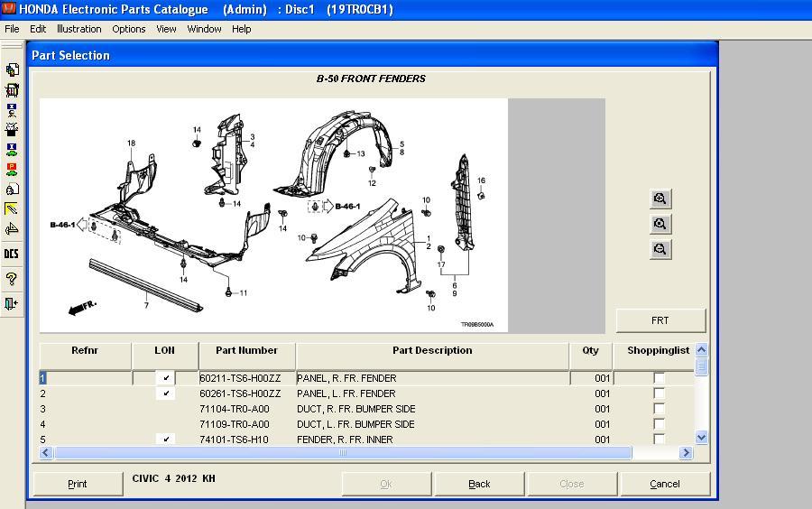The height and width of the screenshot is (509, 812).
Task: Open the DCS tool in left toolbar
Action: click(x=12, y=254)
